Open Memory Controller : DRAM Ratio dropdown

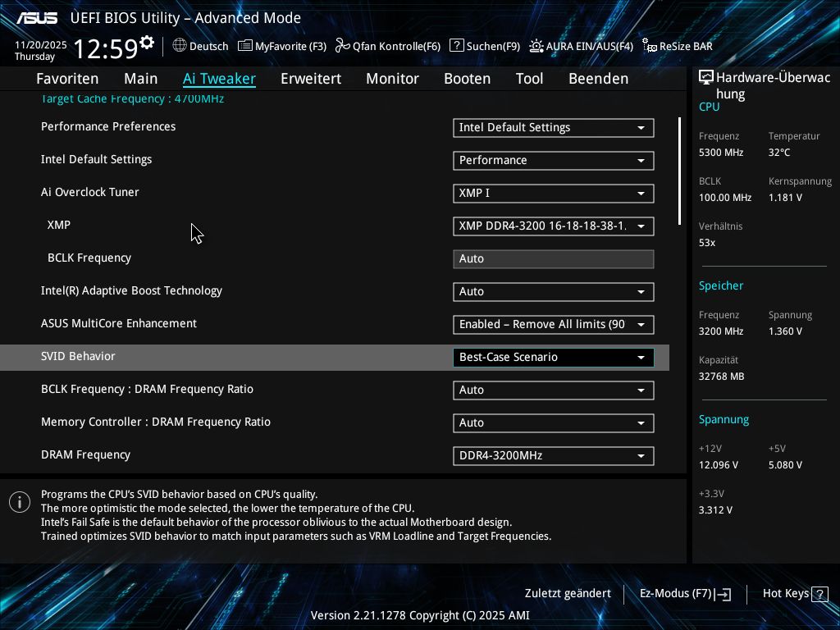click(x=554, y=422)
